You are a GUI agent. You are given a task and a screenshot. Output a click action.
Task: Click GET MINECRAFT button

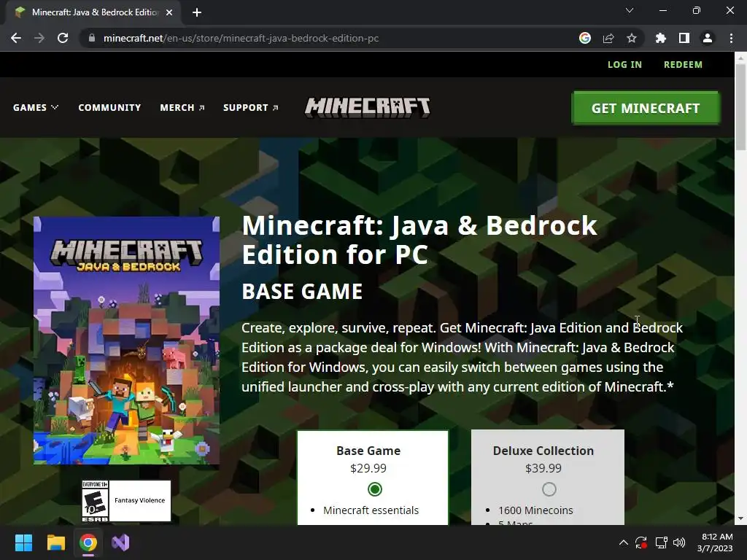click(646, 108)
